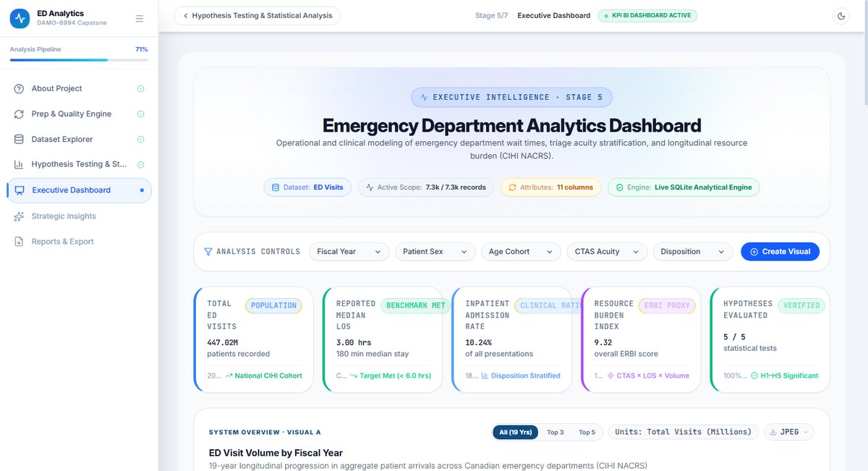Viewport: 868px width, 471px height.
Task: Click the ED Analytics pulse logo
Action: click(x=20, y=18)
